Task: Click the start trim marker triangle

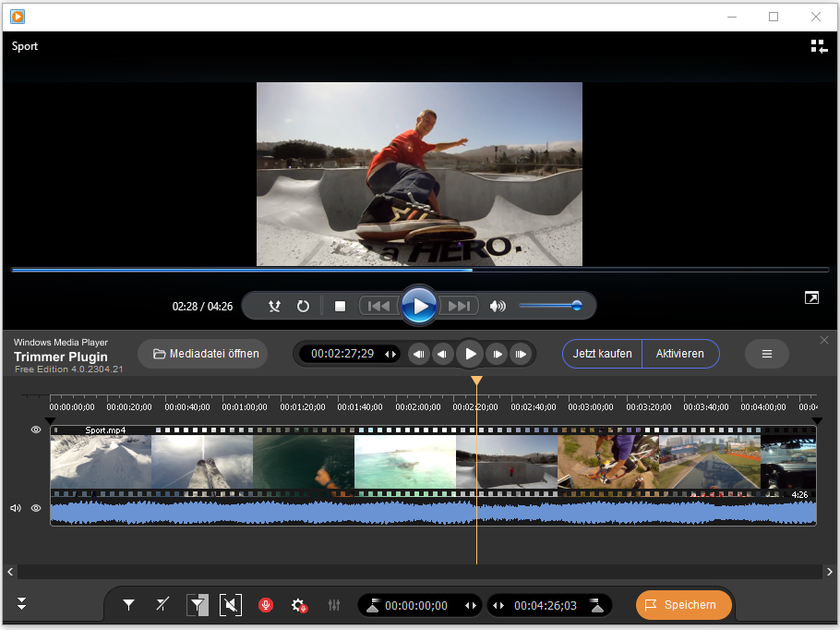Action: [50, 421]
